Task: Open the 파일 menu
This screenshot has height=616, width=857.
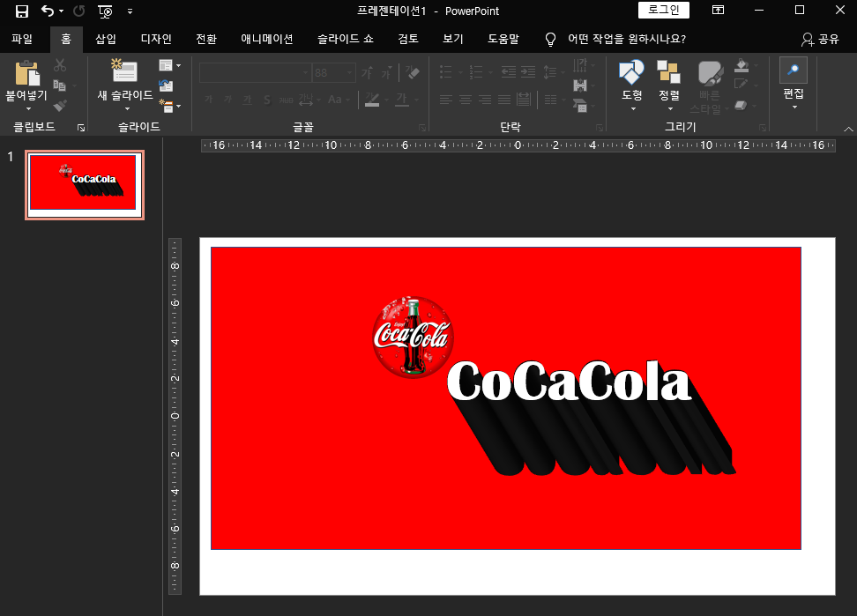Action: pos(22,39)
